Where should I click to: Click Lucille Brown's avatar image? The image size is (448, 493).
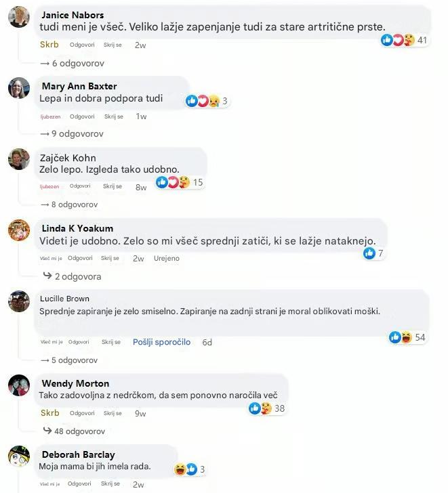point(18,301)
